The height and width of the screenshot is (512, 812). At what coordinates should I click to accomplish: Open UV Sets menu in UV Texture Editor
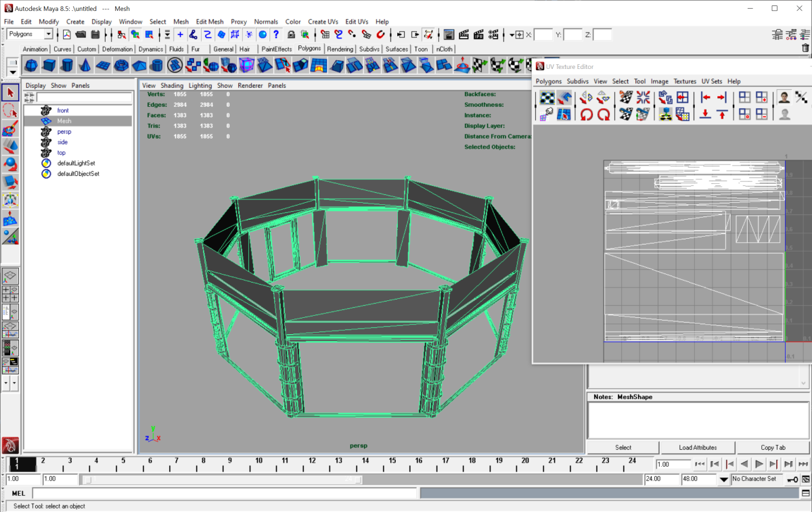711,81
